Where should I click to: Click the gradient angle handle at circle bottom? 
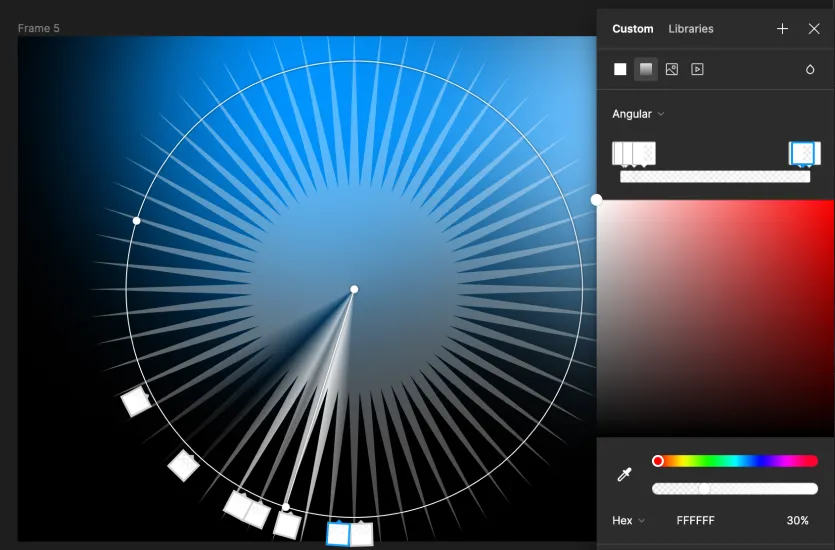click(286, 507)
